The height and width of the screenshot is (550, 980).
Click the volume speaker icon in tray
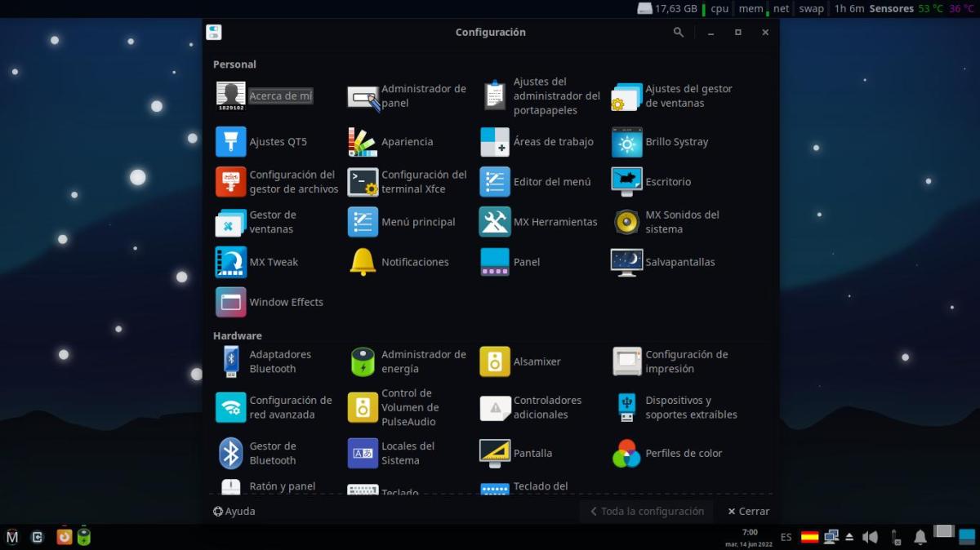[870, 537]
